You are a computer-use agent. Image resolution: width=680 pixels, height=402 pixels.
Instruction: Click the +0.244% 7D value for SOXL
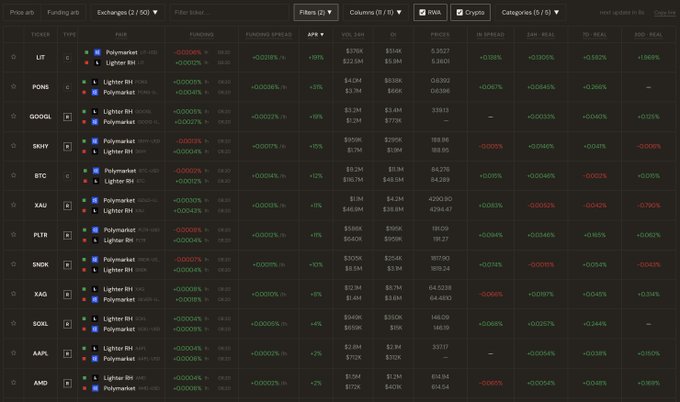[595, 324]
